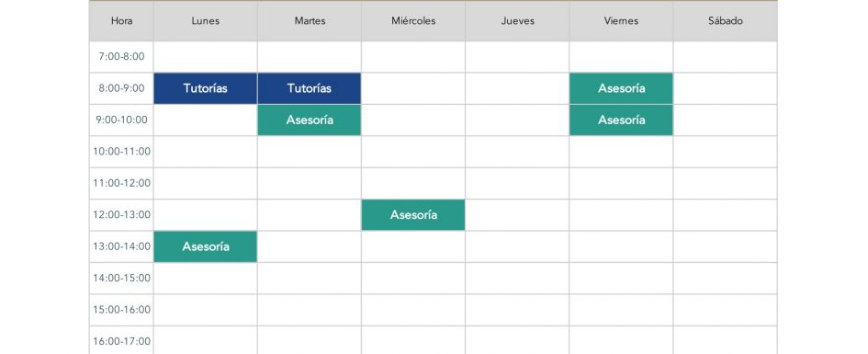Click the Hora column header
The width and height of the screenshot is (868, 354).
coord(122,21)
